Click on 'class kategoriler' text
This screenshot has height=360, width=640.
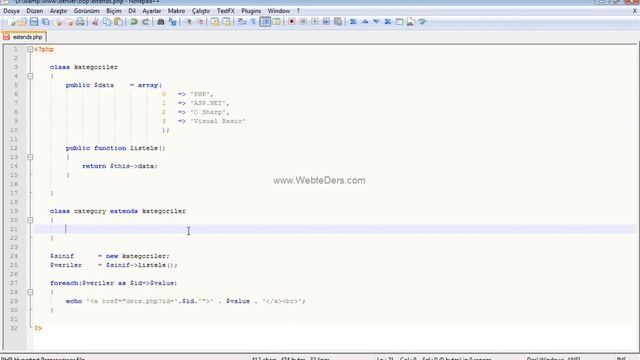pos(84,67)
